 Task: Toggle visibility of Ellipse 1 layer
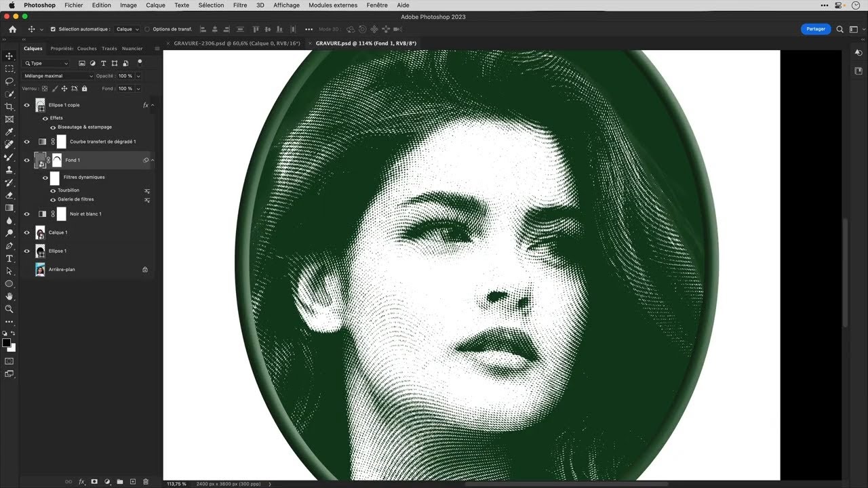(x=27, y=251)
